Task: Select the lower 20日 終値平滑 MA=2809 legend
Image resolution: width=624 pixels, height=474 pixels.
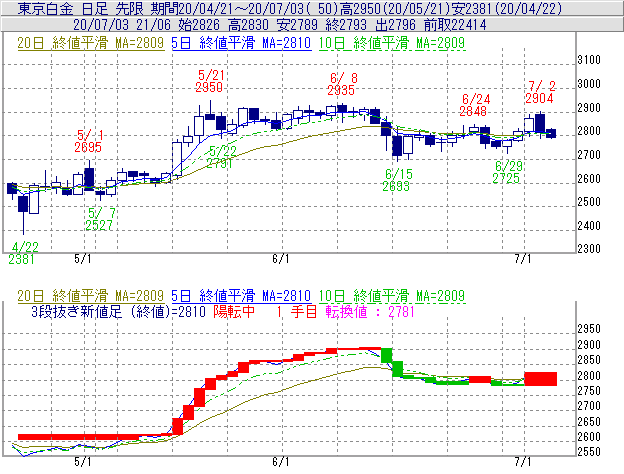Action: point(91,296)
